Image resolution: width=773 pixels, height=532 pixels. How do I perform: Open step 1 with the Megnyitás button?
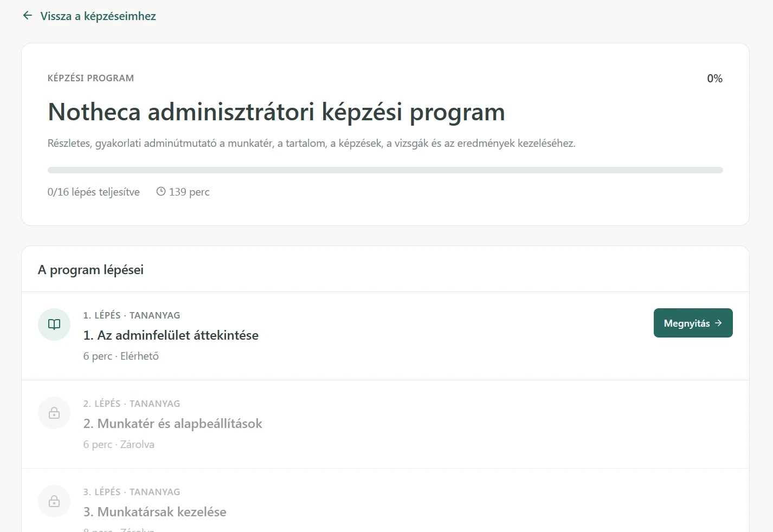693,323
